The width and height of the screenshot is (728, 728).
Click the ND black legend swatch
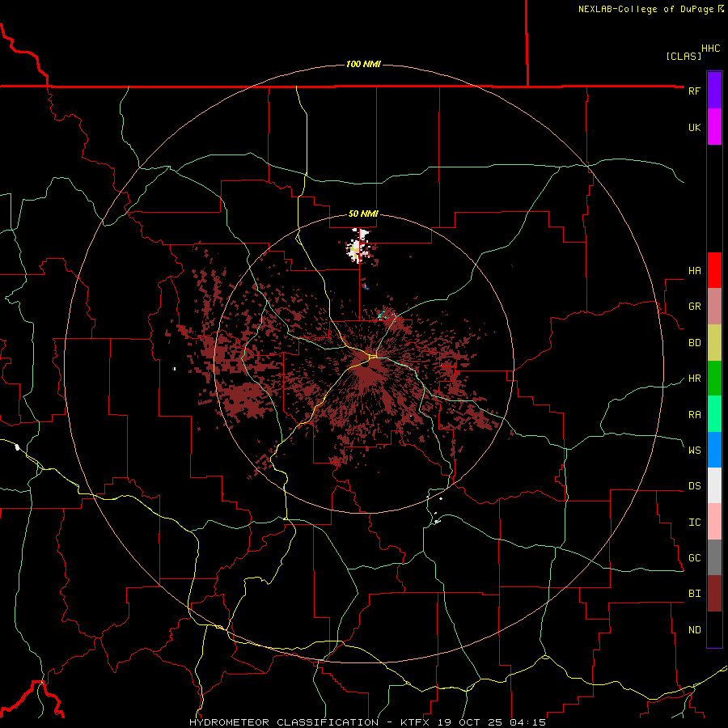tap(714, 629)
